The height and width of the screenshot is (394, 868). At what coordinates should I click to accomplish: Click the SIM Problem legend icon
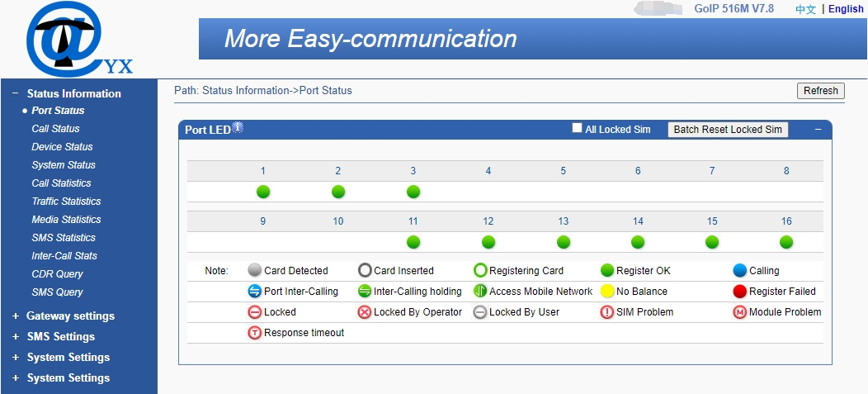click(x=607, y=312)
